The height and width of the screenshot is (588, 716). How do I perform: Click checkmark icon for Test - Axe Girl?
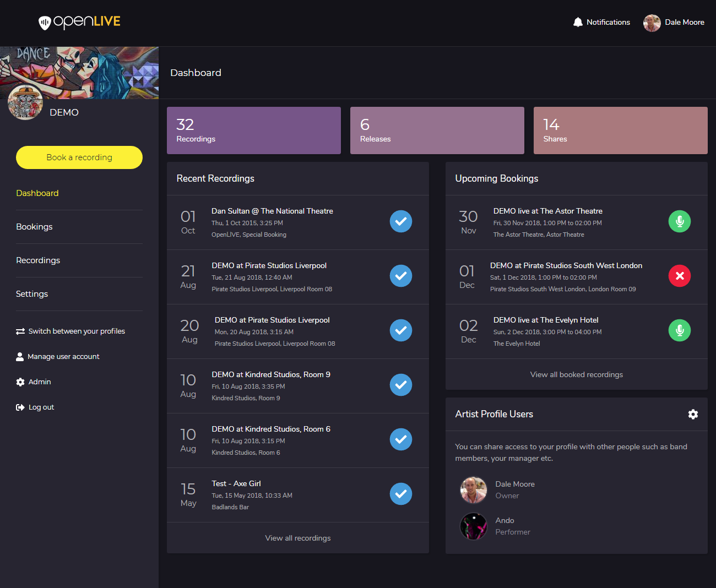pyautogui.click(x=401, y=494)
